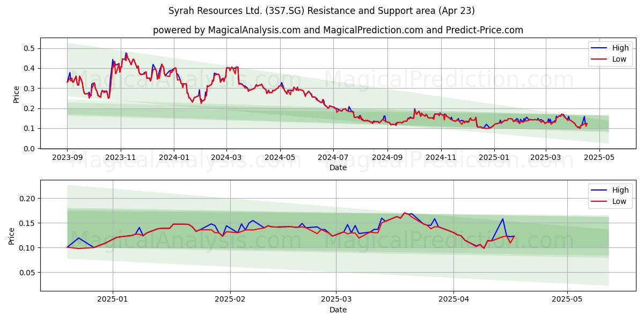Click the '2025-05' tick label on the upper chart
Image resolution: width=644 pixels, height=322 pixels.
tap(599, 158)
